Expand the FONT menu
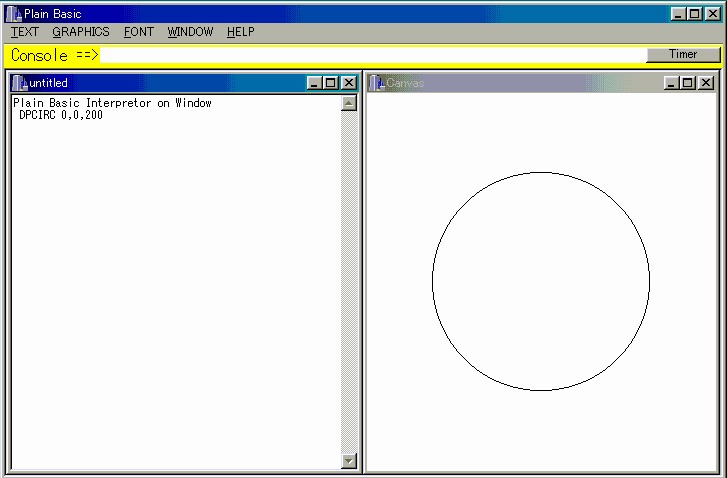Screen dimensions: 727x478 pos(139,32)
